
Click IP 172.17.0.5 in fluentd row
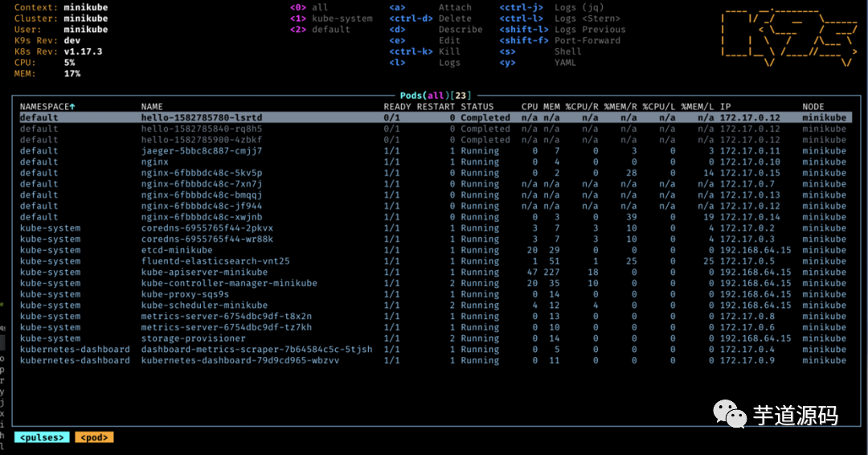coord(747,260)
